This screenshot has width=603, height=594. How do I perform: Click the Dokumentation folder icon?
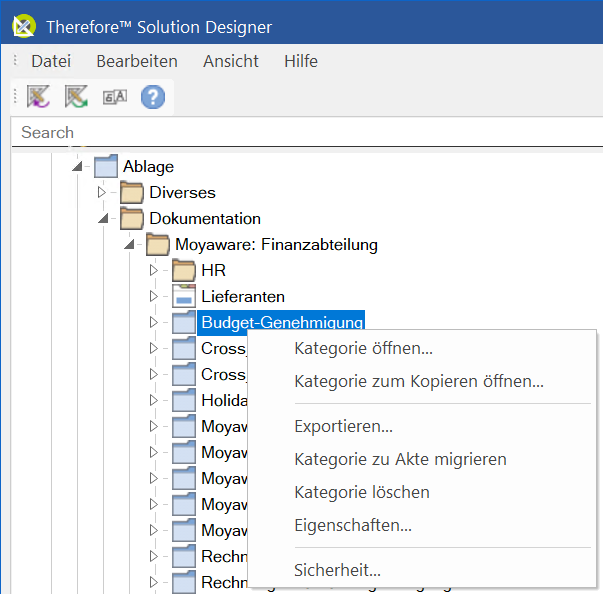click(x=132, y=218)
